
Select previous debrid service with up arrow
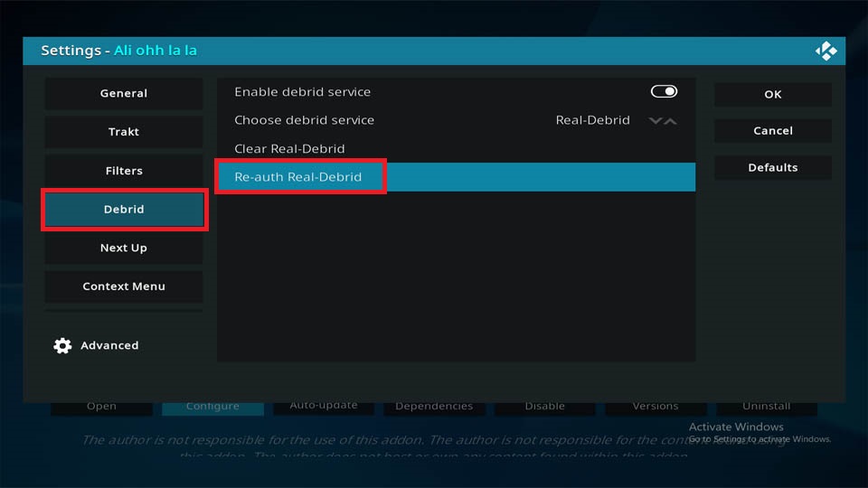(670, 120)
